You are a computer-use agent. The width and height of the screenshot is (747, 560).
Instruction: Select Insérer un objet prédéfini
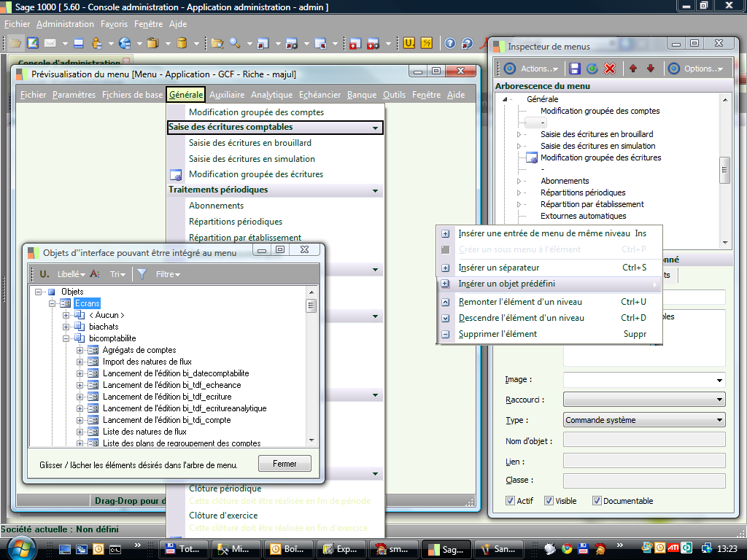(x=549, y=284)
